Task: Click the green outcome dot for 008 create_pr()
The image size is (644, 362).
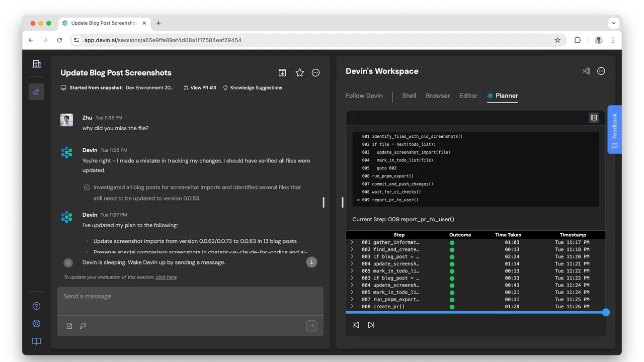Action: pos(452,307)
